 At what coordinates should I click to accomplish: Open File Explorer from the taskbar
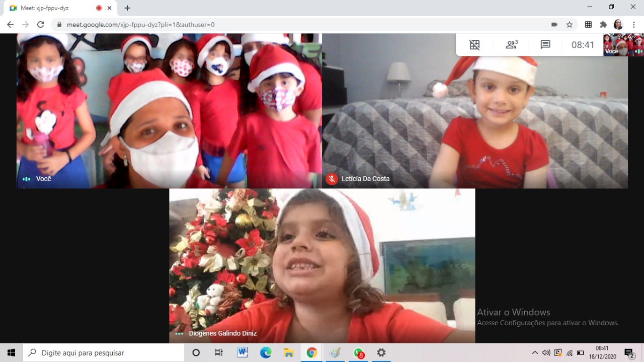[x=289, y=352]
